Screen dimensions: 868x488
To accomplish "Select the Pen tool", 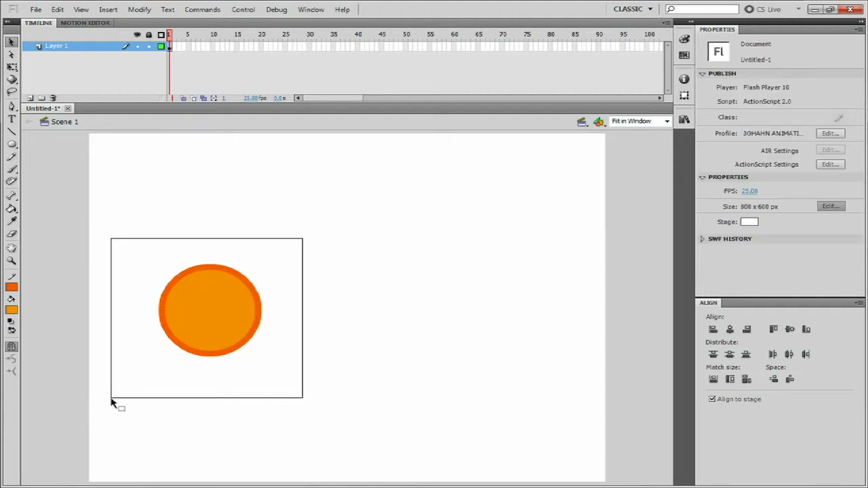I will 12,106.
